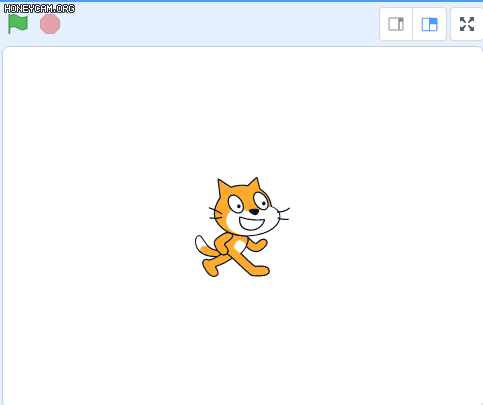483x405 pixels.
Task: Click the red stop sign button
Action: (50, 24)
